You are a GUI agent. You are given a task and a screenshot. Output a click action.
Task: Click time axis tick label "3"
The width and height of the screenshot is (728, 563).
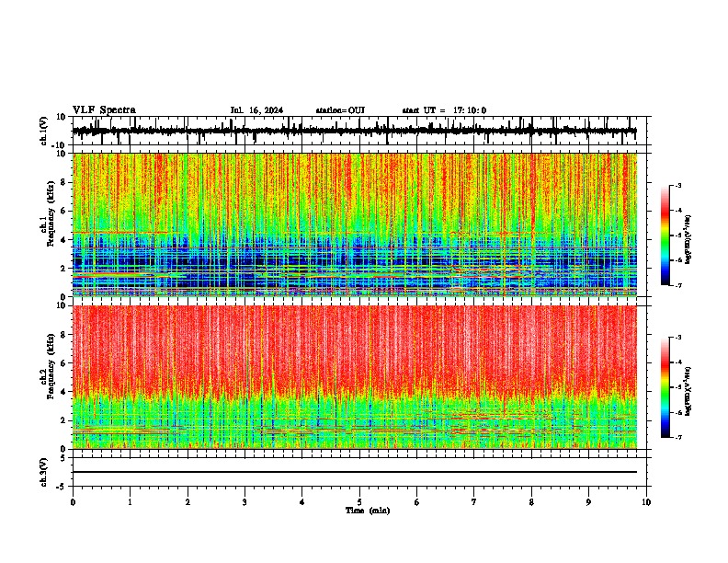[245, 502]
